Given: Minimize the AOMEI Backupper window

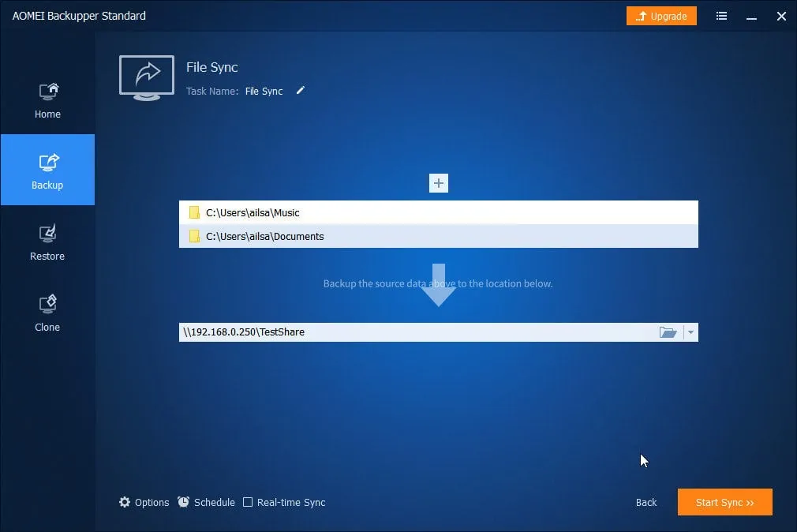Looking at the screenshot, I should [x=751, y=17].
